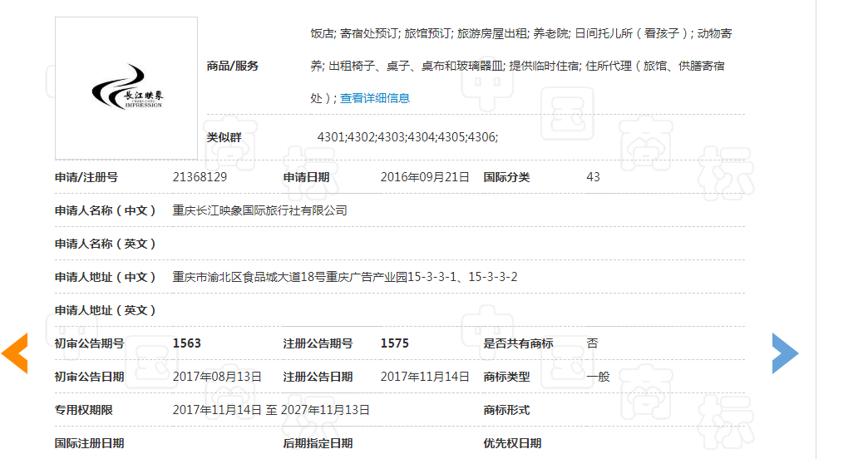Image resolution: width=868 pixels, height=459 pixels.
Task: Click the similar group codes 4301;4302;4303
Action: pos(407,137)
